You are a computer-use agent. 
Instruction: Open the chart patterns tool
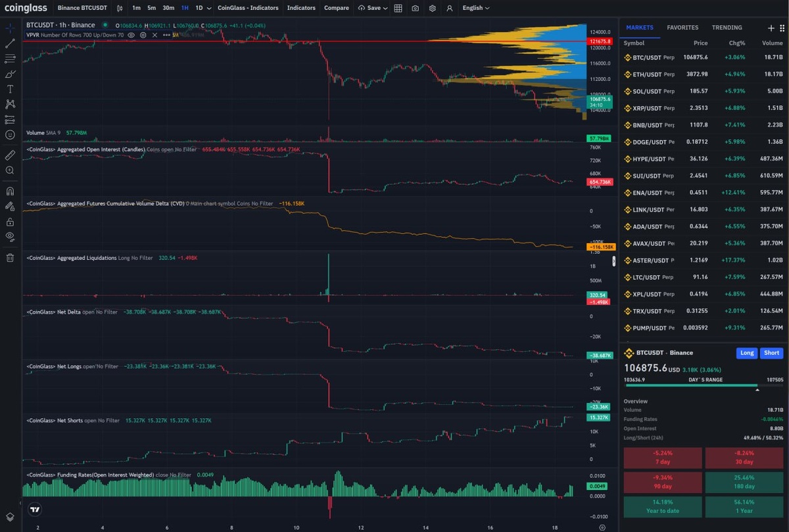coord(10,104)
